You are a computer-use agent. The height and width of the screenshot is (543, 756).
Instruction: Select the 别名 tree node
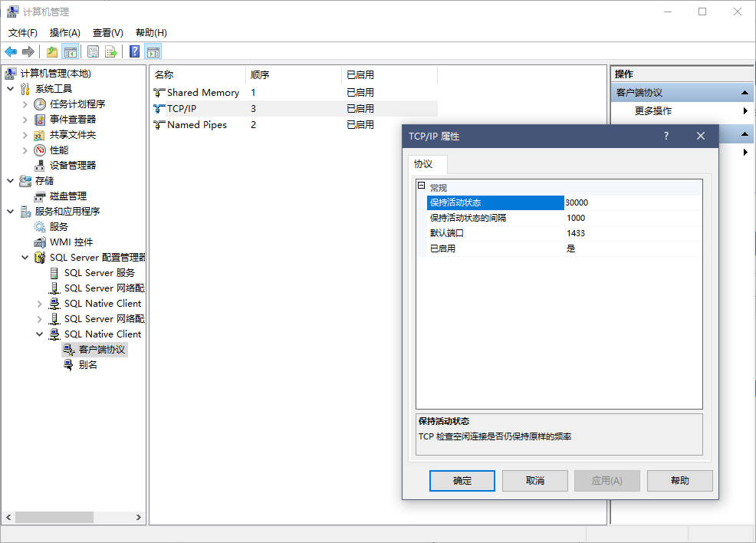coord(88,364)
